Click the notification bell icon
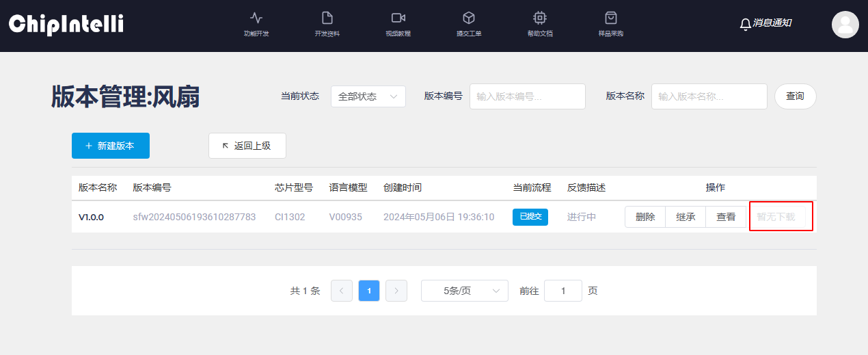Viewport: 868px width, 355px height. 746,24
